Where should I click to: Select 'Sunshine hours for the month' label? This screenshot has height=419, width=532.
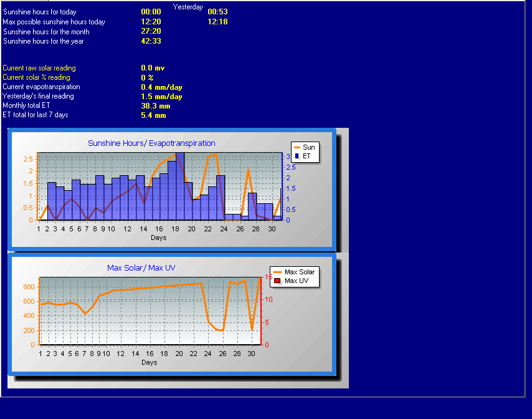46,32
